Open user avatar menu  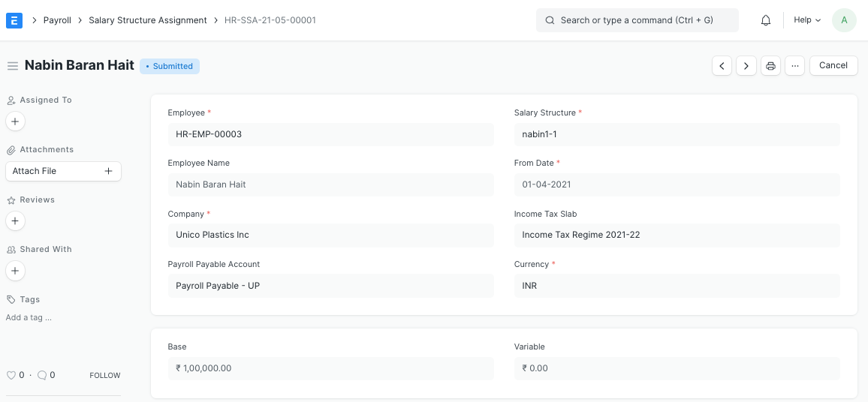click(x=844, y=20)
